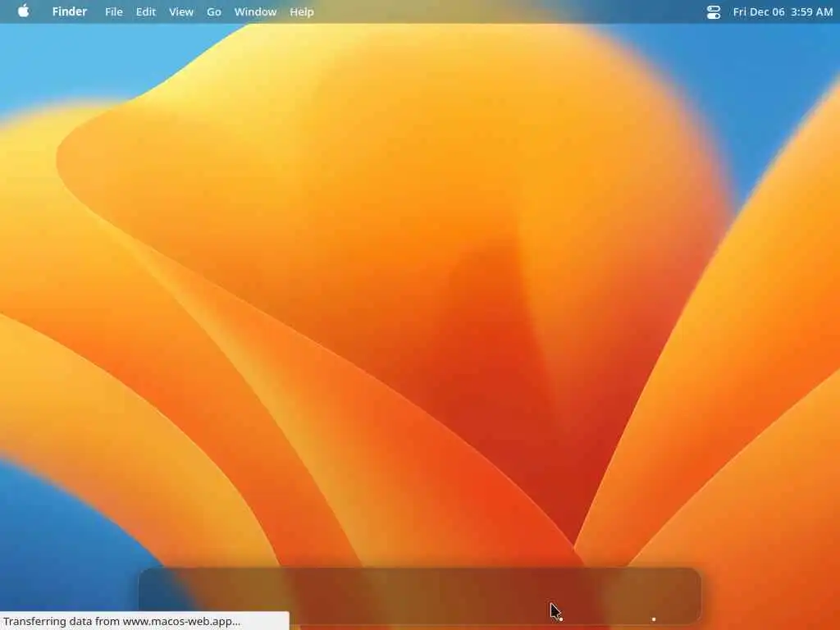Open the Apple logo menu
The width and height of the screenshot is (840, 630).
click(24, 11)
